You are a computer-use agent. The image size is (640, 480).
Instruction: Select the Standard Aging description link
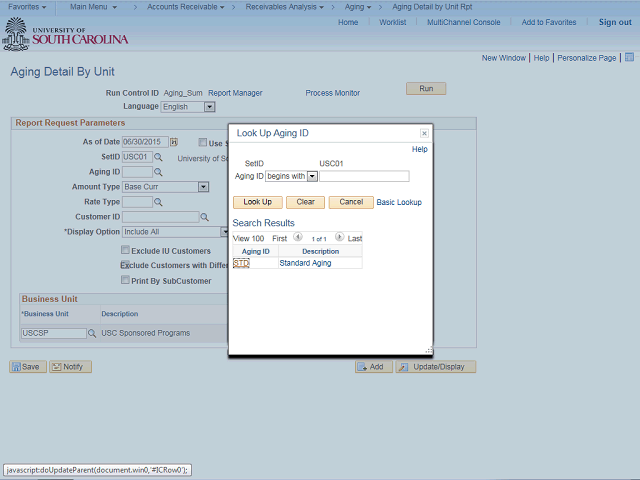(305, 263)
